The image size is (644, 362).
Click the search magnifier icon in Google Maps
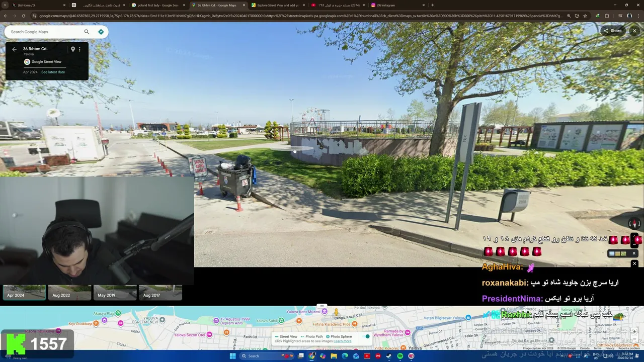(x=87, y=32)
